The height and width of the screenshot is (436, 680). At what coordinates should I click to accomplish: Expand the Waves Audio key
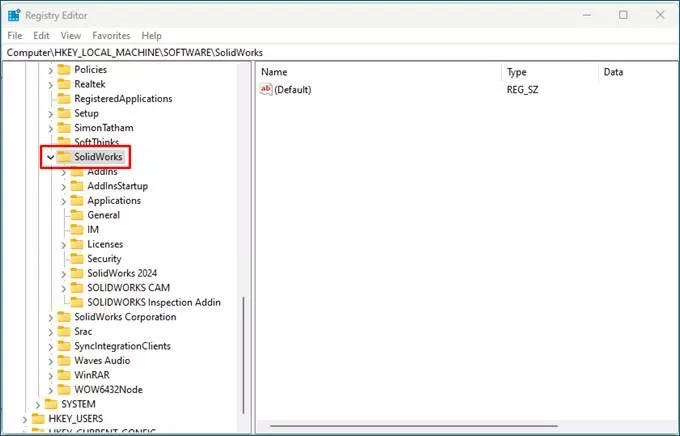(x=51, y=361)
